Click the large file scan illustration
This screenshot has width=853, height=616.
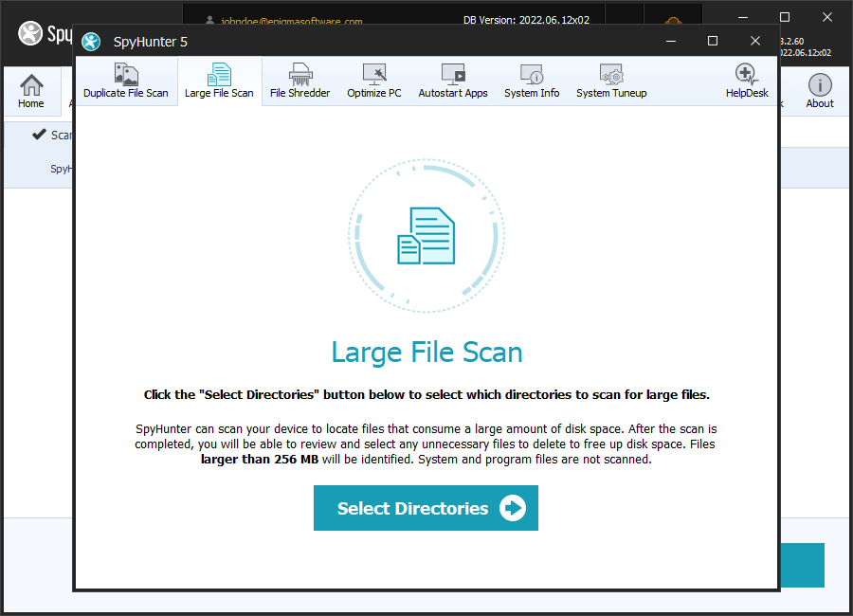[426, 236]
